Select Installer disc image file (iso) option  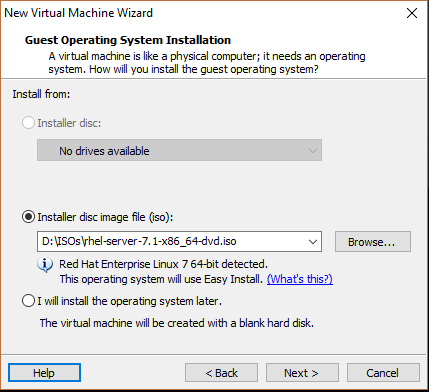click(28, 217)
